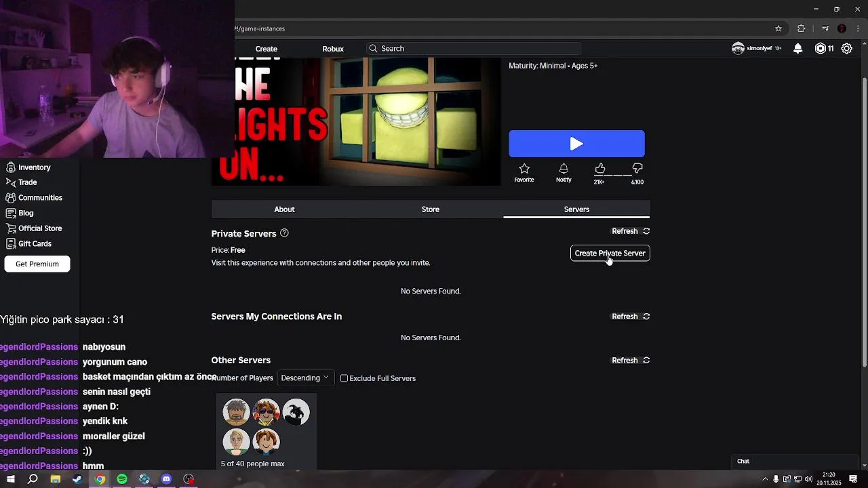Start the game with the blue Play button
This screenshot has height=488, width=868.
[577, 144]
